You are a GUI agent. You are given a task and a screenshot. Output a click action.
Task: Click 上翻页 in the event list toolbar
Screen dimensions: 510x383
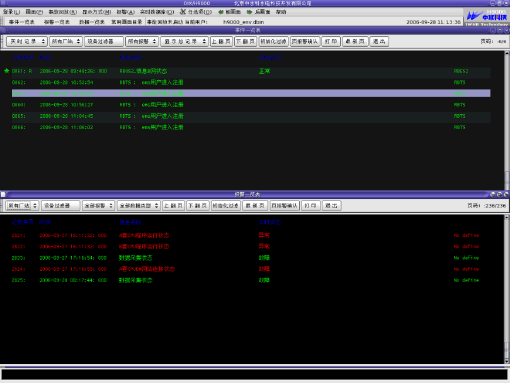pos(221,41)
